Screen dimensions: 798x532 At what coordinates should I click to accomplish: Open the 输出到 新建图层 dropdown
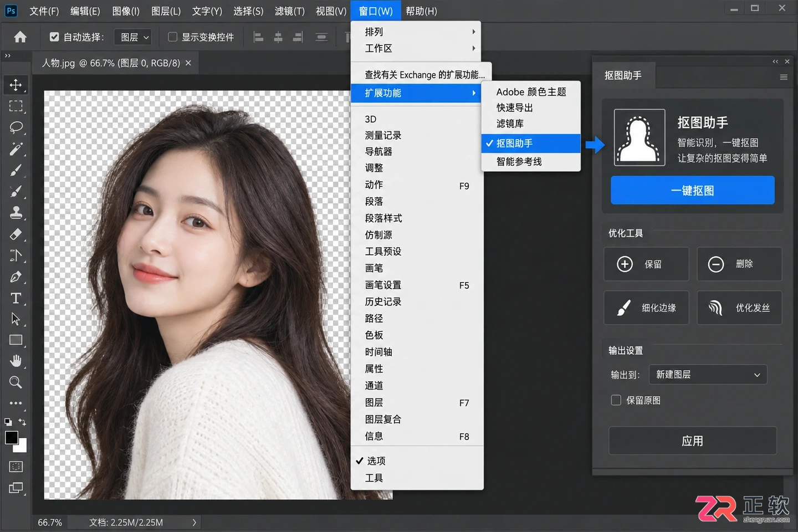point(708,375)
